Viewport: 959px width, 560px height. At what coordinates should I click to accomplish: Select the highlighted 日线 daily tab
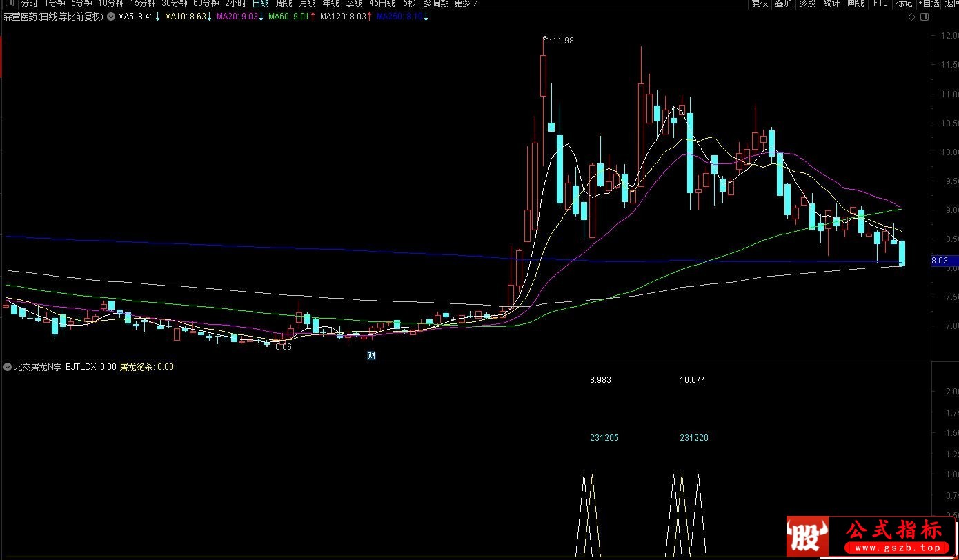tap(260, 3)
